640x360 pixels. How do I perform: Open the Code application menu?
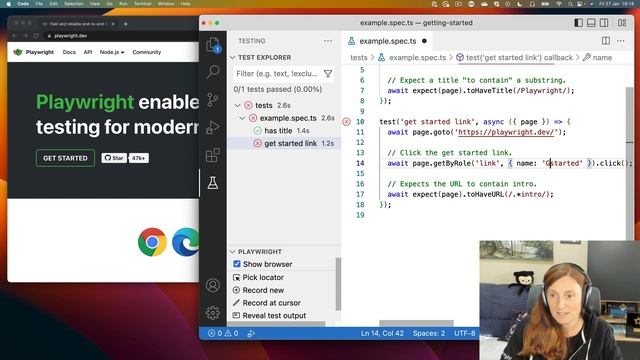[23, 4]
